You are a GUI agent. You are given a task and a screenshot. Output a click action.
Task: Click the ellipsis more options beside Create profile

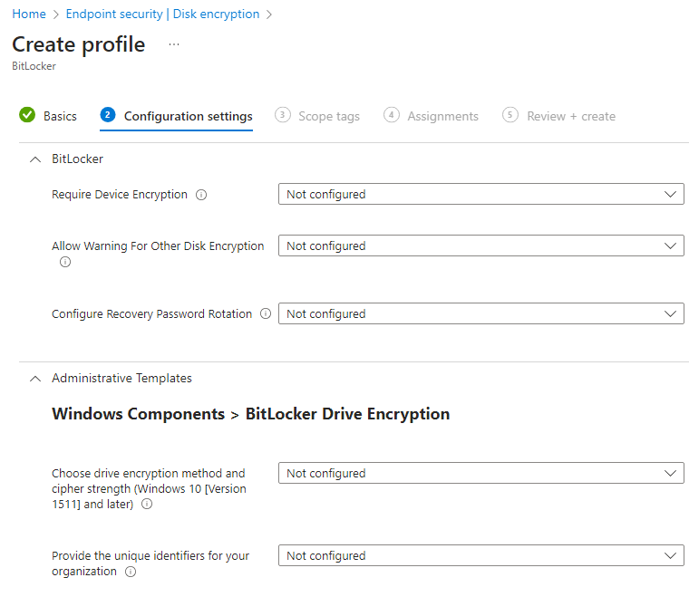174,44
